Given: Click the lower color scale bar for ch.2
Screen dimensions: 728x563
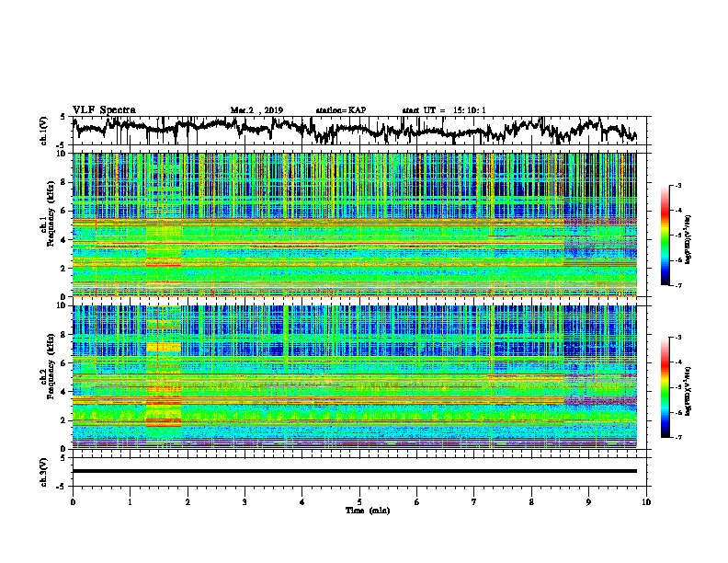Looking at the screenshot, I should [x=665, y=387].
